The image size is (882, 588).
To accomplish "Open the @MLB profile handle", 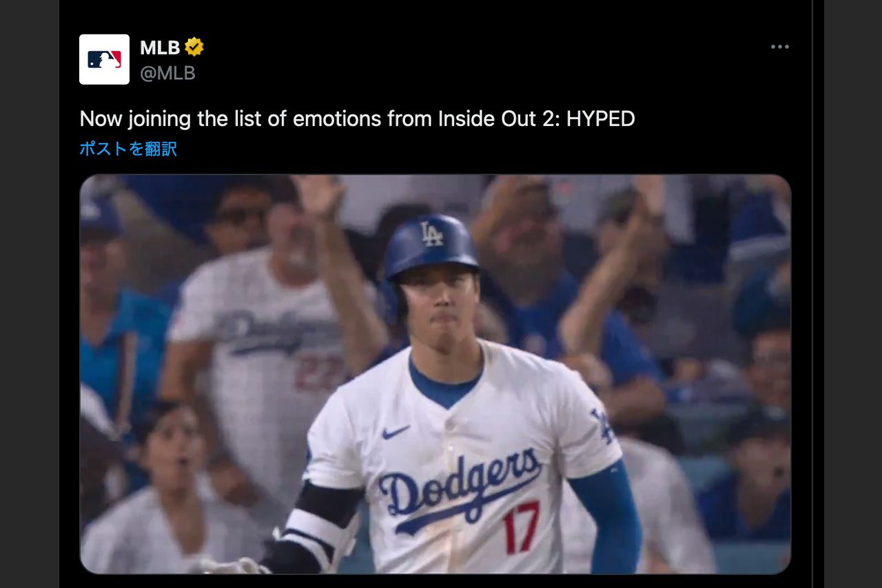I will point(168,74).
